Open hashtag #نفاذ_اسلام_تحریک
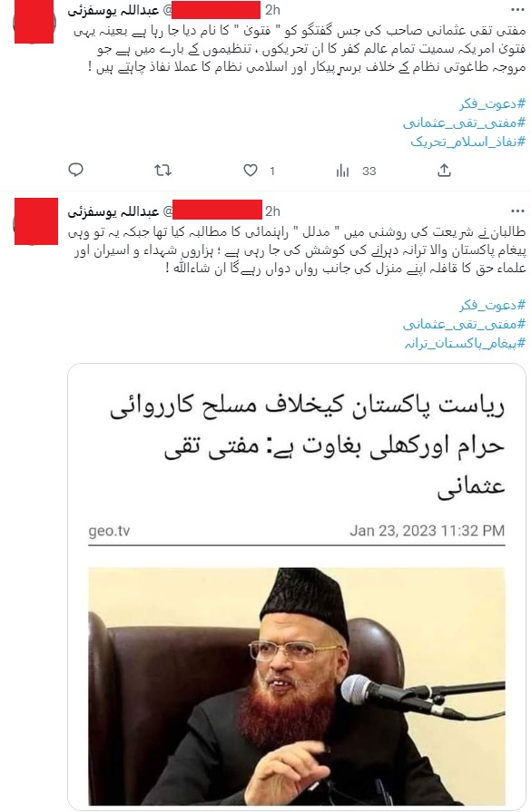 pos(467,142)
